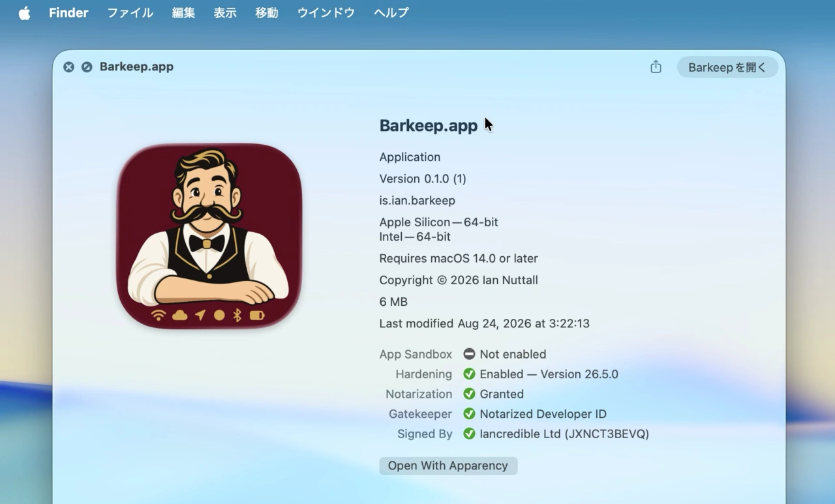Click the App Sandbox not-enabled status icon
This screenshot has height=504, width=835.
click(x=469, y=354)
